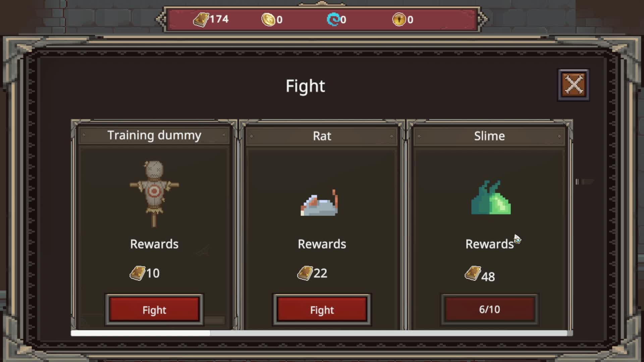Viewport: 644px width, 362px height.
Task: Click the book reward icon under Training dummy
Action: coord(138,273)
